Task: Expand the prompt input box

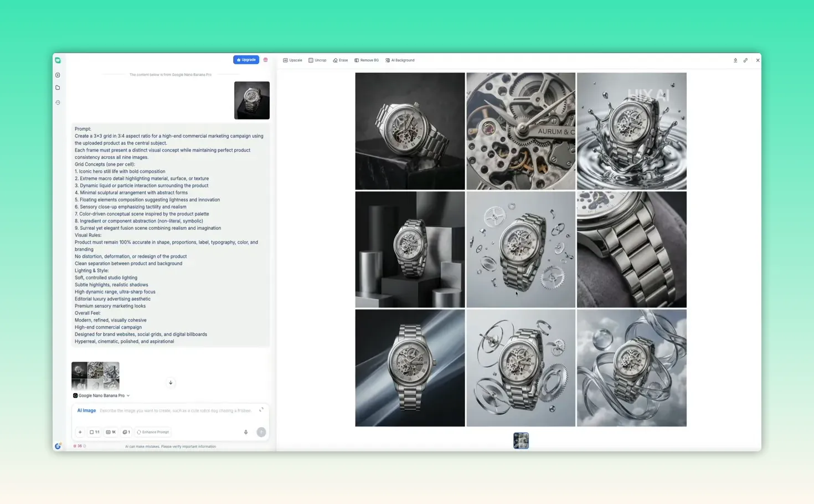Action: [261, 410]
